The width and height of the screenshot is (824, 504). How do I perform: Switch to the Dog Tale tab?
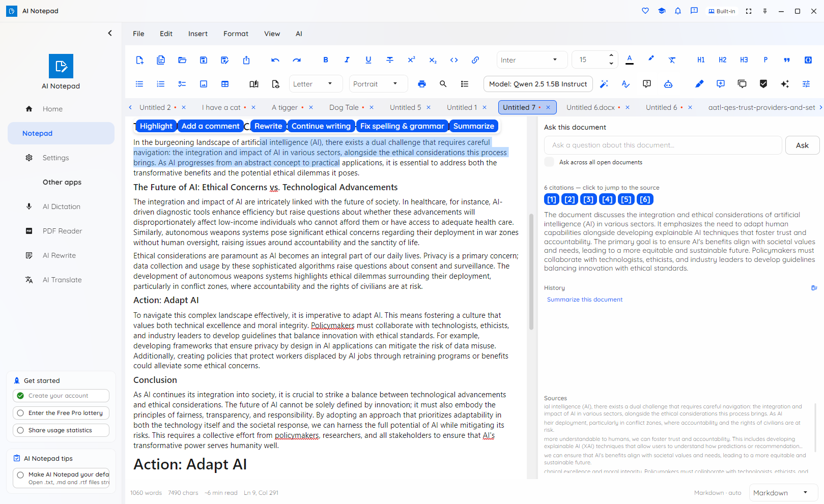(x=344, y=107)
